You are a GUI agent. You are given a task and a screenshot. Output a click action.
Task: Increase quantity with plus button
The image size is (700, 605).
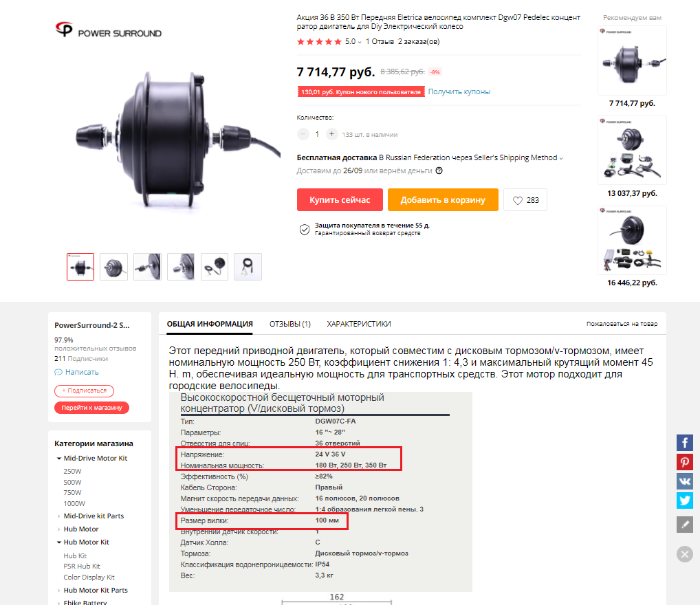pos(331,134)
